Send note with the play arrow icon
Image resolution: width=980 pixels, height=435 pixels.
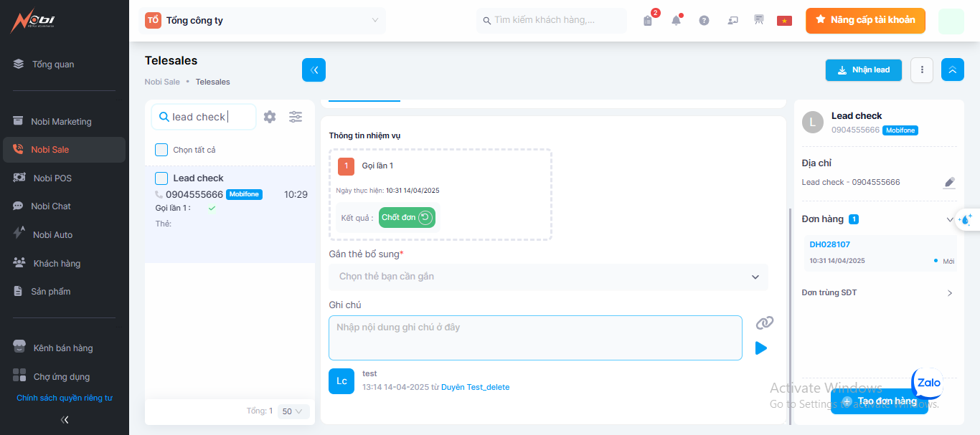(761, 348)
